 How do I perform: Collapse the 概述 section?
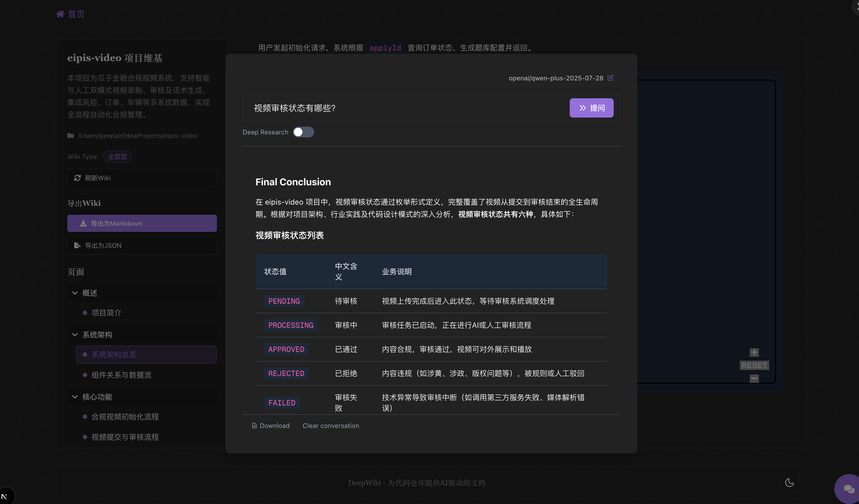pos(75,293)
